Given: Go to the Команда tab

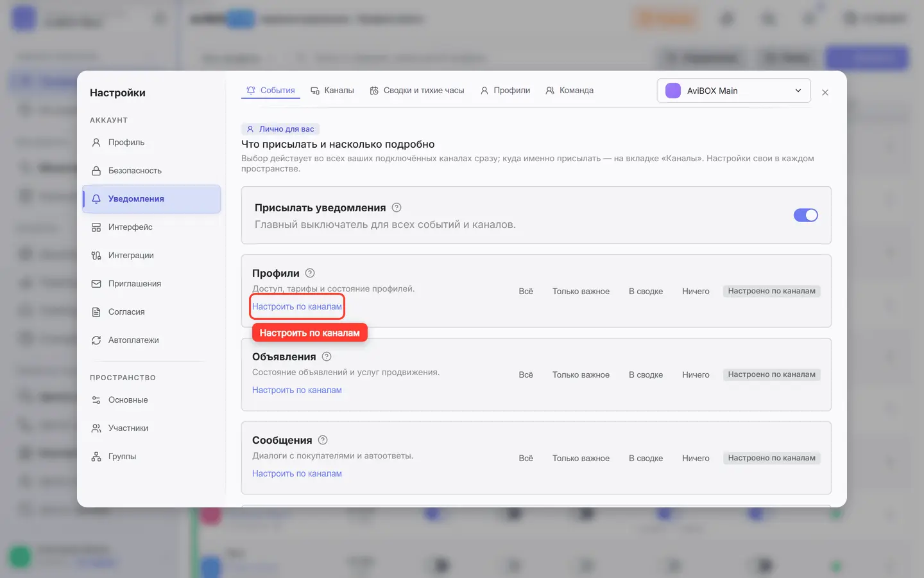Looking at the screenshot, I should point(570,91).
